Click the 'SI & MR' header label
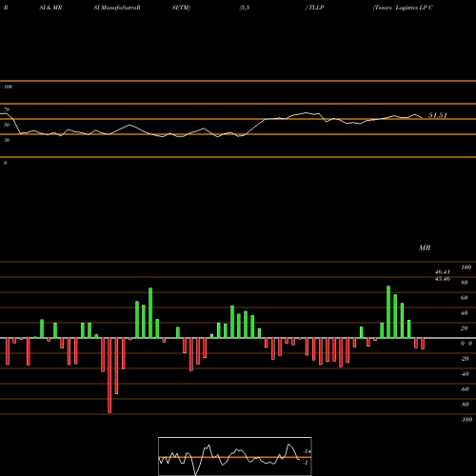Image resolution: width=476 pixels, height=476 pixels. [50, 8]
